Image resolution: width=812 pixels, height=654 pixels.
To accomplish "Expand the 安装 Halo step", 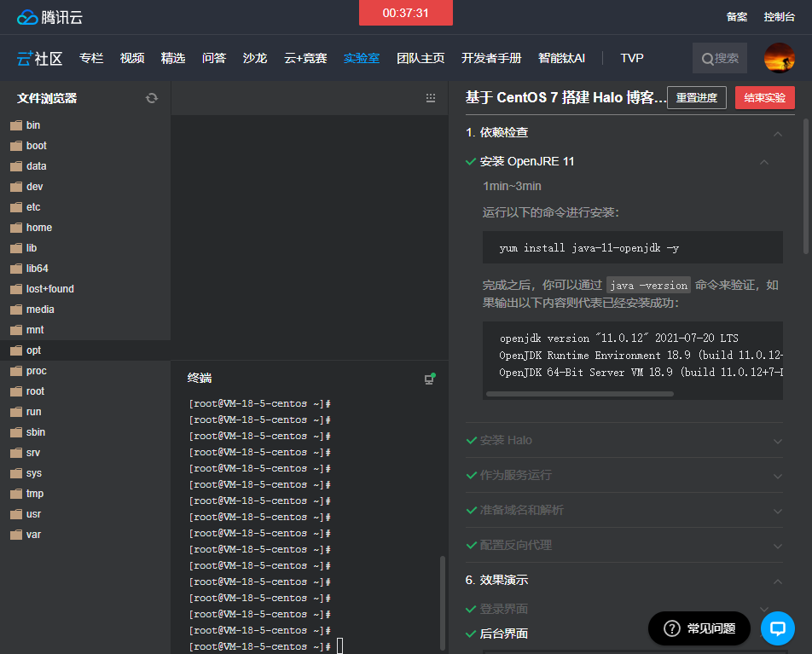I will 777,441.
